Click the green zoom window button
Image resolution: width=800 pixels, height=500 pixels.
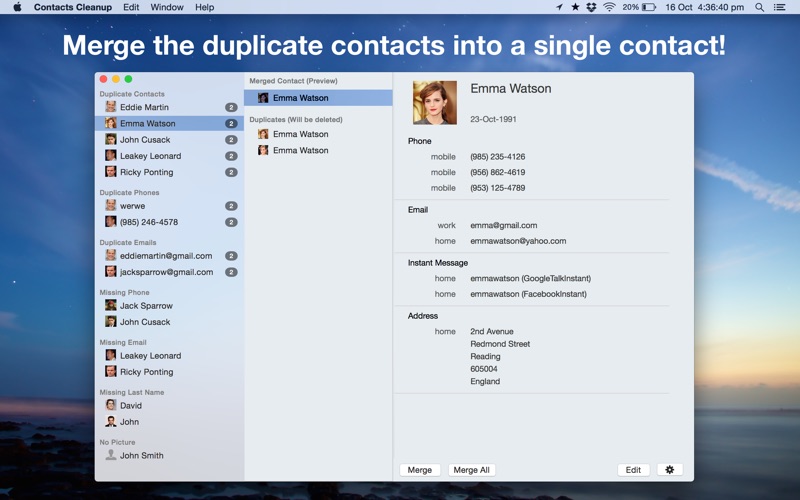(129, 79)
